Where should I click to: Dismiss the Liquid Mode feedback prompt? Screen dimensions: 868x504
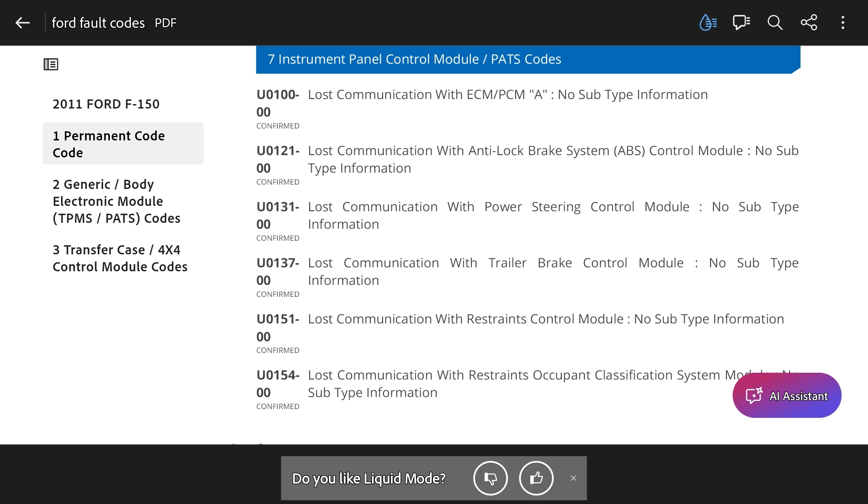[573, 478]
